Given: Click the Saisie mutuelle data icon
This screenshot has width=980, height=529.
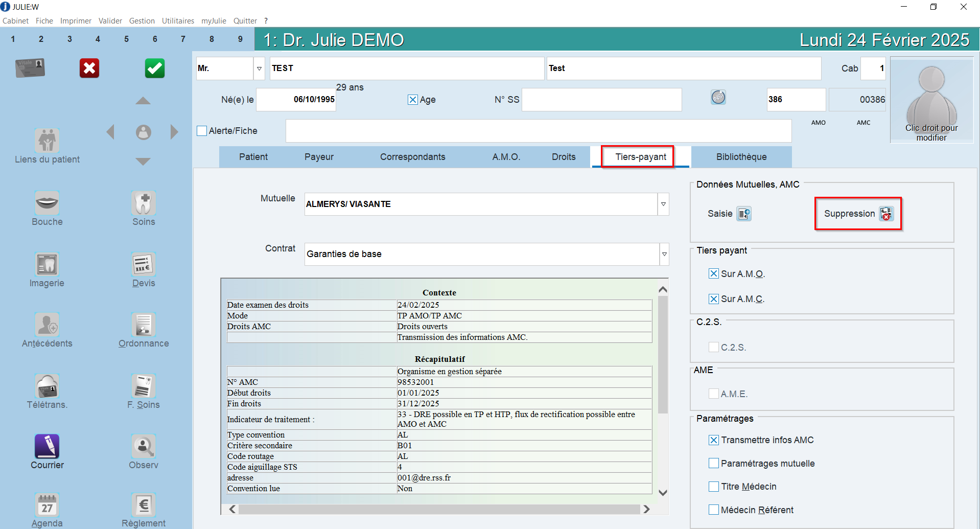Looking at the screenshot, I should [x=744, y=214].
